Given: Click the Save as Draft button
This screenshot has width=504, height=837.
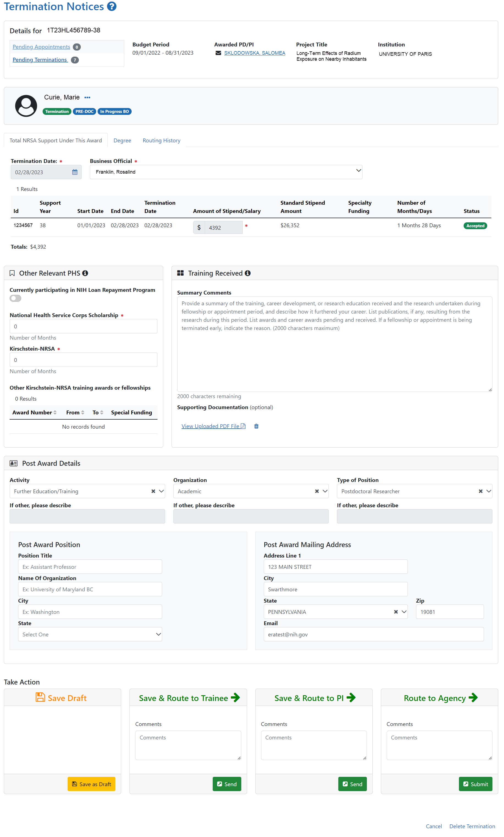Looking at the screenshot, I should pos(91,784).
